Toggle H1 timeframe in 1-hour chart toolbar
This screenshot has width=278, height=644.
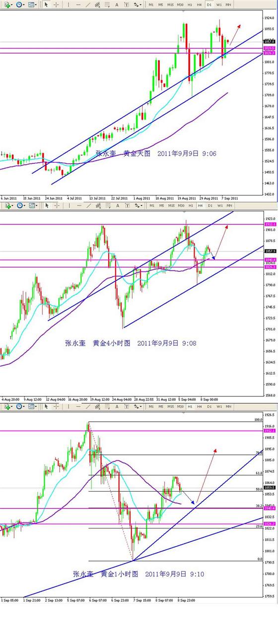coord(190,406)
